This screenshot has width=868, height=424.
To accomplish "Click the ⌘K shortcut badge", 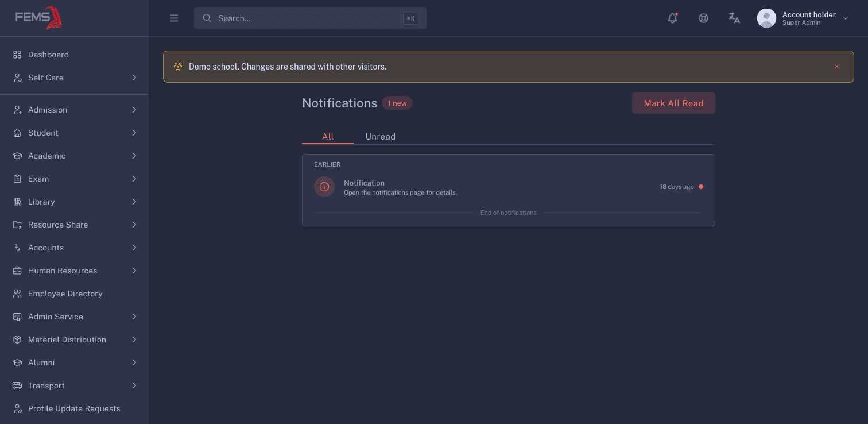I will [410, 18].
